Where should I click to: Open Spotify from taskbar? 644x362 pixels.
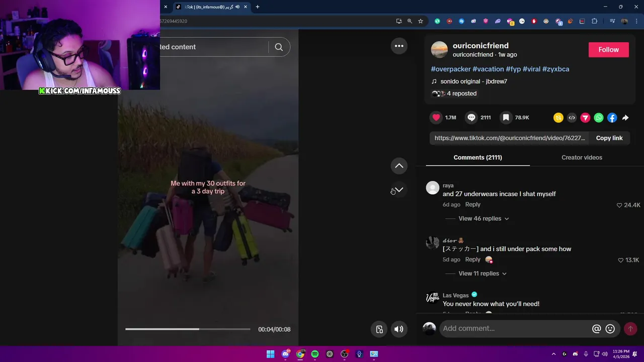click(315, 354)
